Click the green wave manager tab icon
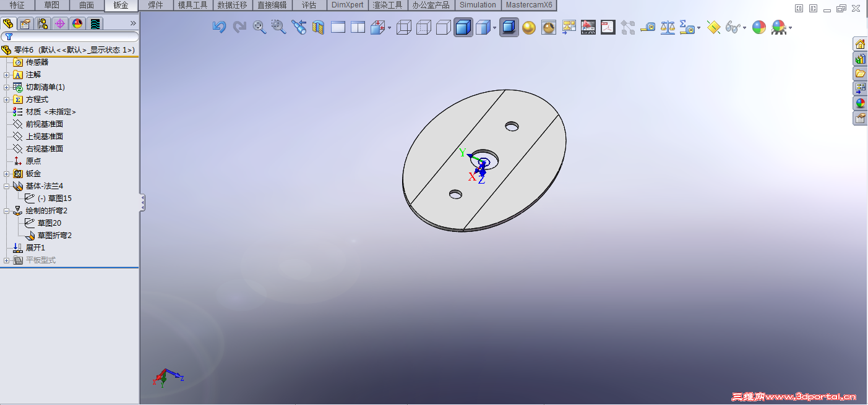 point(95,23)
